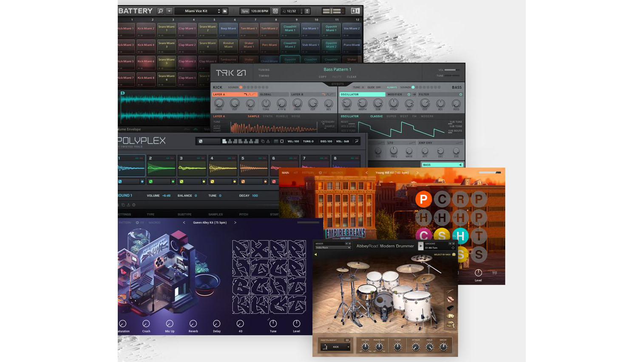Screen dimensions: 644x362
Task: Open the KICK instrument dropdown in Modern Drummer
Action: (x=336, y=347)
